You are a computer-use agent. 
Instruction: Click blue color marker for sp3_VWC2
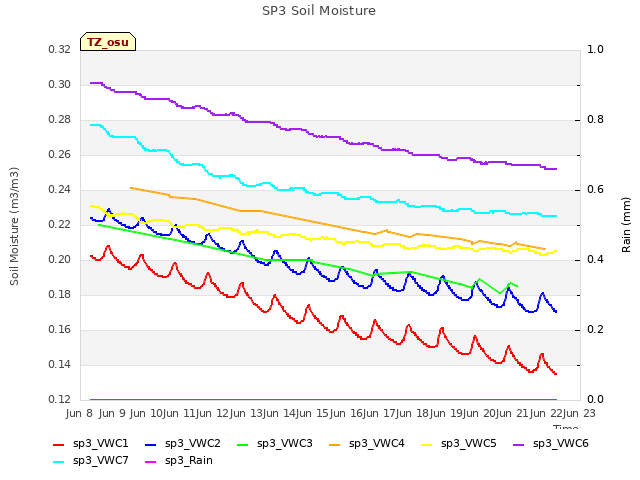(151, 445)
